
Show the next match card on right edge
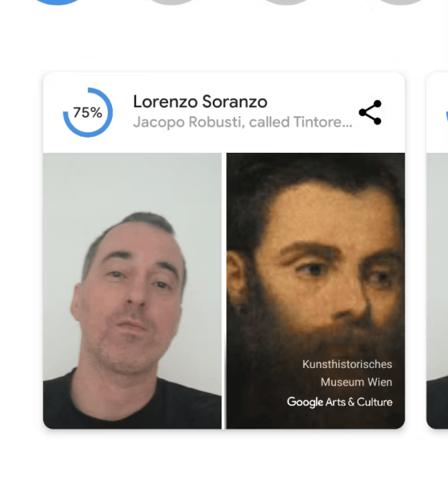pyautogui.click(x=437, y=250)
